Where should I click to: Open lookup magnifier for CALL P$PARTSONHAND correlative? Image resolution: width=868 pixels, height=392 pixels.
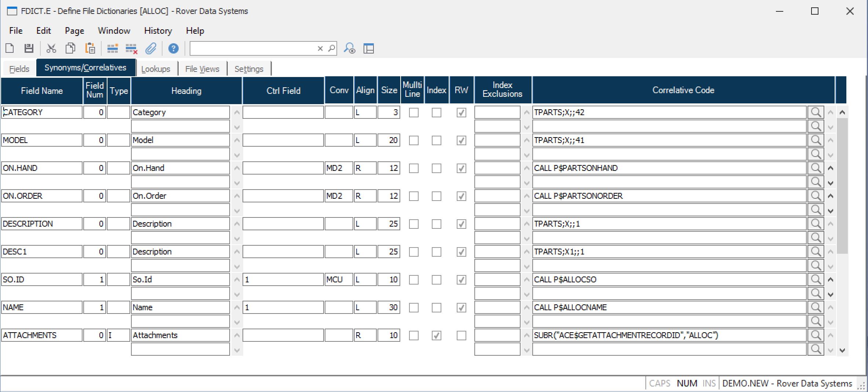(816, 168)
